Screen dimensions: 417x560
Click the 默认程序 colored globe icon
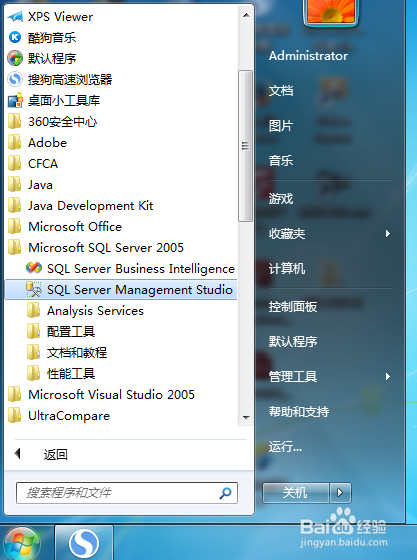tap(15, 58)
